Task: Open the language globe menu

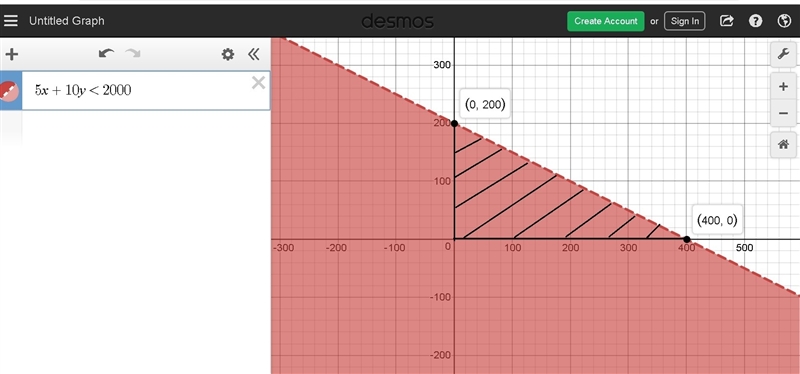Action: [784, 21]
